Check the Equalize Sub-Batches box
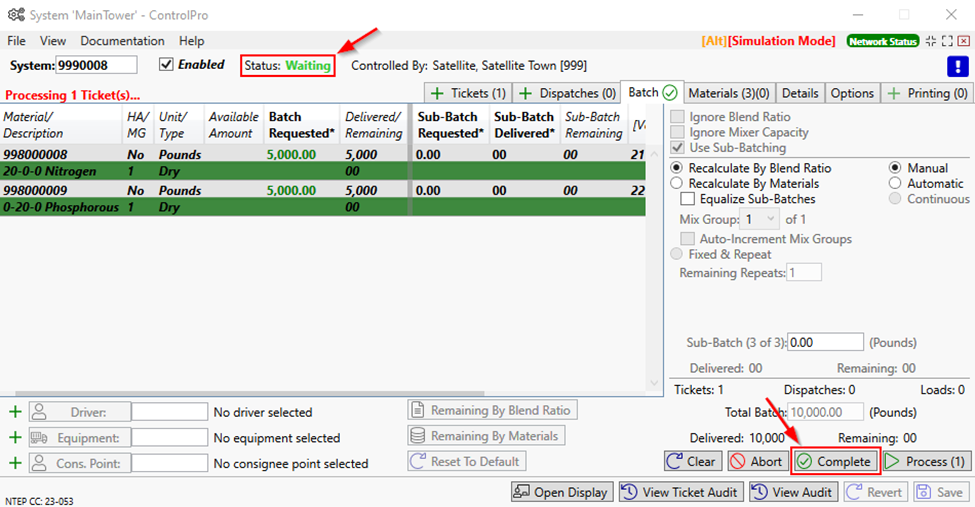Viewport: 975px width, 507px height. pos(687,199)
